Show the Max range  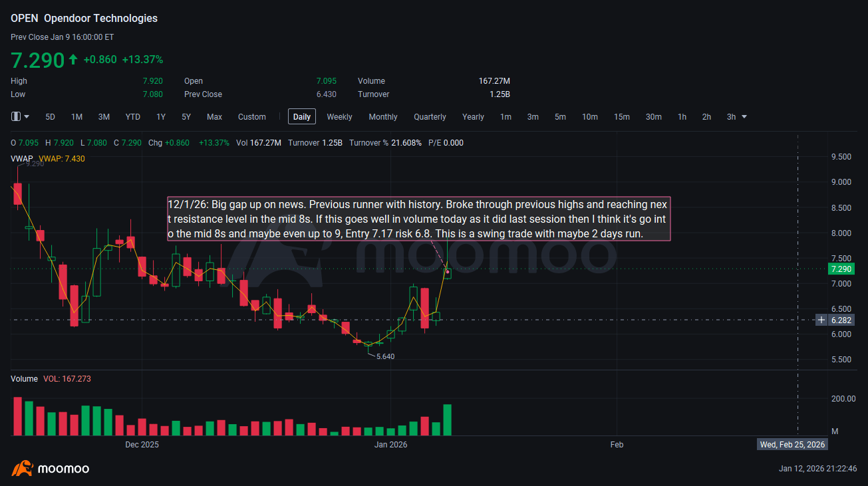point(214,117)
